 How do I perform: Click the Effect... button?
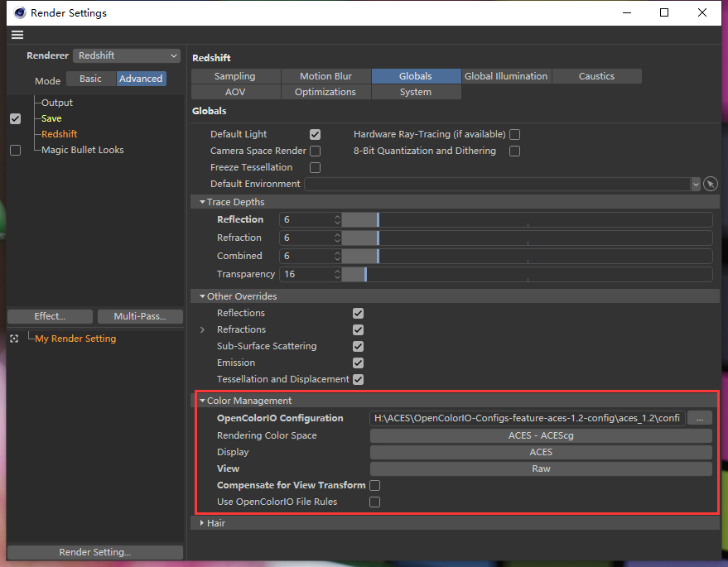pyautogui.click(x=51, y=316)
